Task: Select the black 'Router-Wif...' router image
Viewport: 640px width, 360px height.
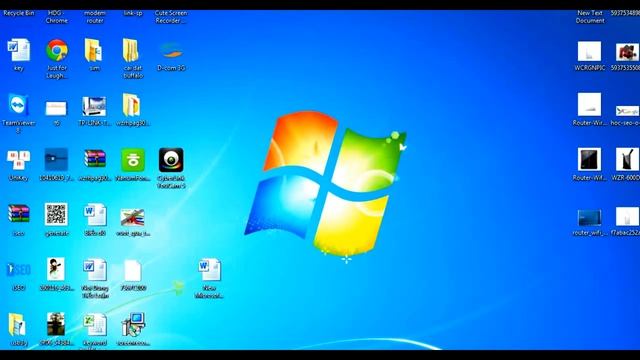Action: (x=589, y=159)
